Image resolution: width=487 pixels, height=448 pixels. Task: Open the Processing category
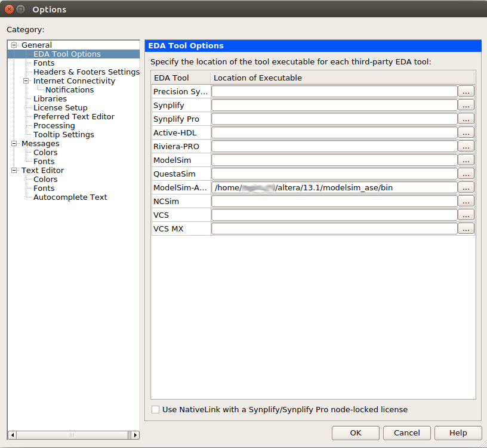pyautogui.click(x=54, y=126)
